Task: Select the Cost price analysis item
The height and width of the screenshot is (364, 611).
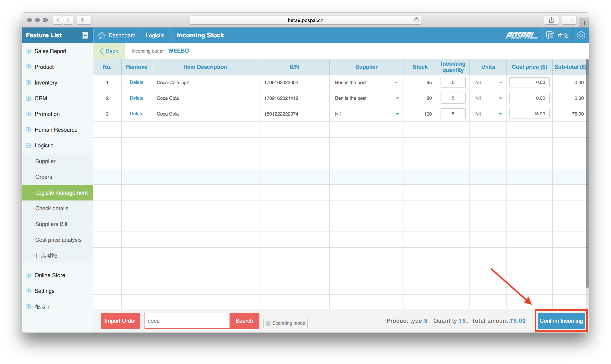Action: (58, 240)
